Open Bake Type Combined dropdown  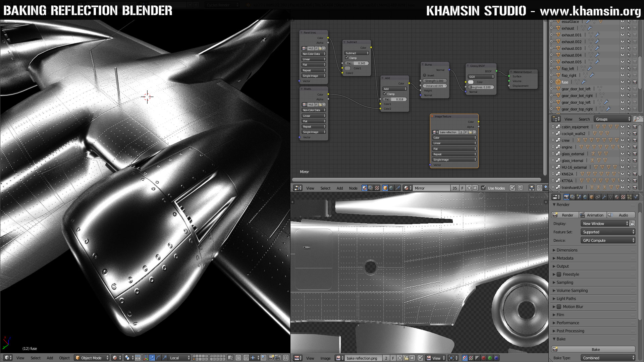[x=608, y=358]
